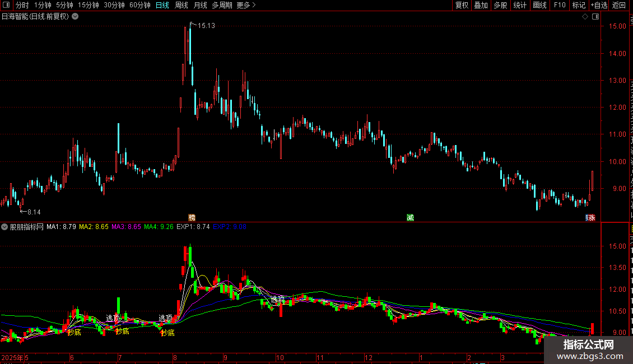This screenshot has width=633, height=364.
Task: Click the diamond marker icon in chart header
Action: point(585,17)
